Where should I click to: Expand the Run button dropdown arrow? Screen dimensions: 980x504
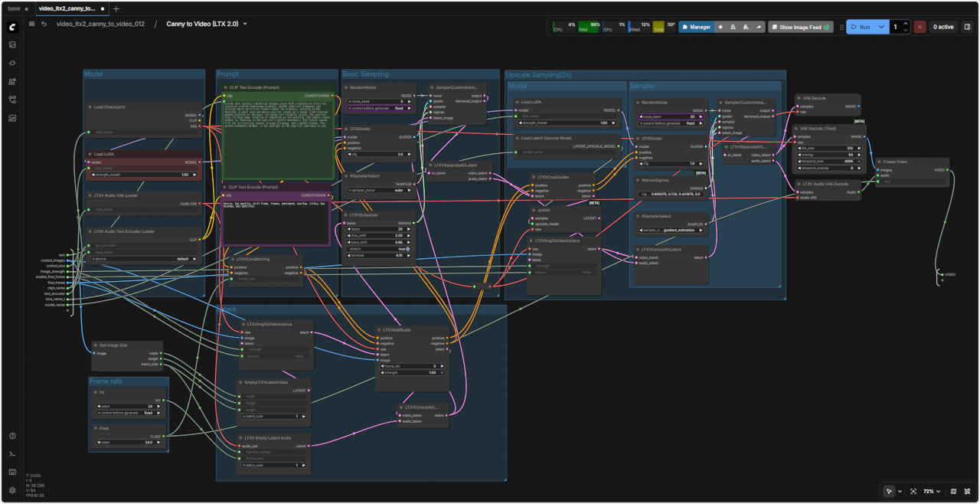tap(882, 27)
